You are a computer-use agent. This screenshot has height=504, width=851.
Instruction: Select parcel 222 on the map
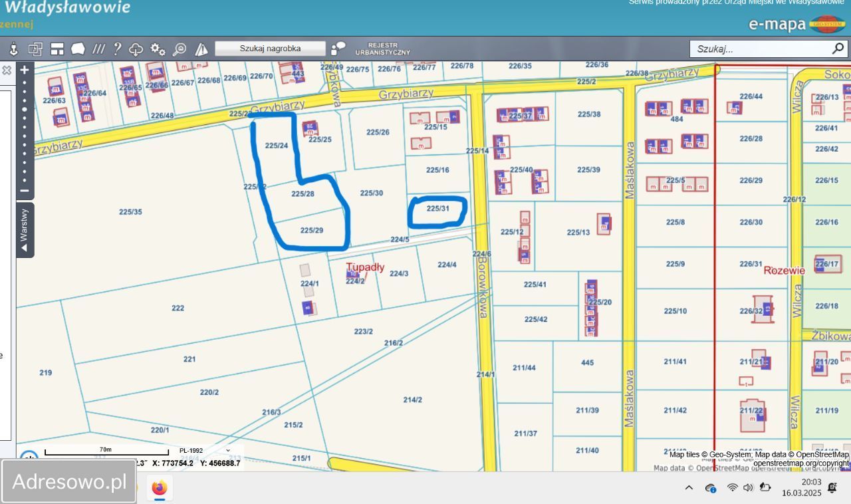tap(178, 308)
